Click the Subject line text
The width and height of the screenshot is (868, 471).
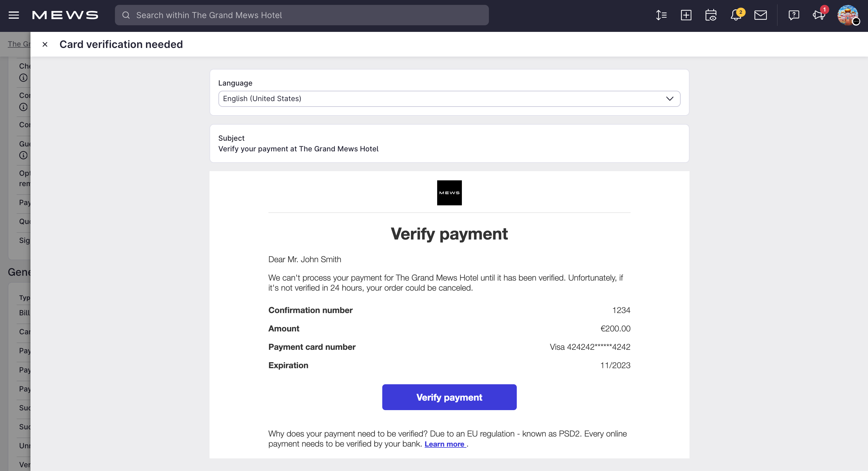pos(298,149)
